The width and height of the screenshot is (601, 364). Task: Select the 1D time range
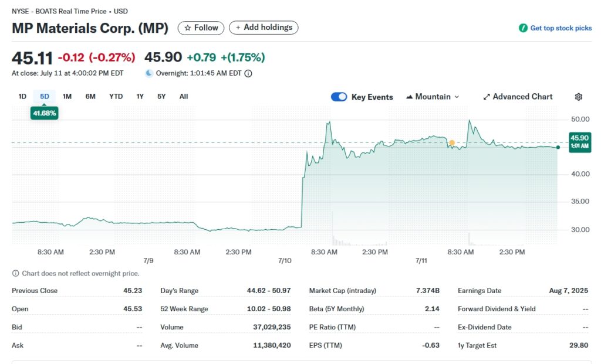(x=22, y=97)
